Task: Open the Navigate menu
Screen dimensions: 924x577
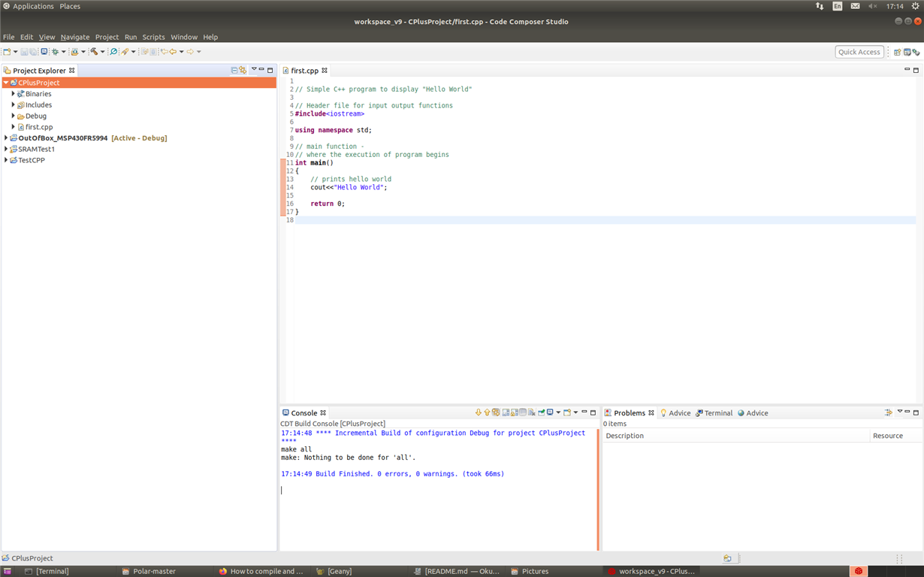Action: click(75, 37)
